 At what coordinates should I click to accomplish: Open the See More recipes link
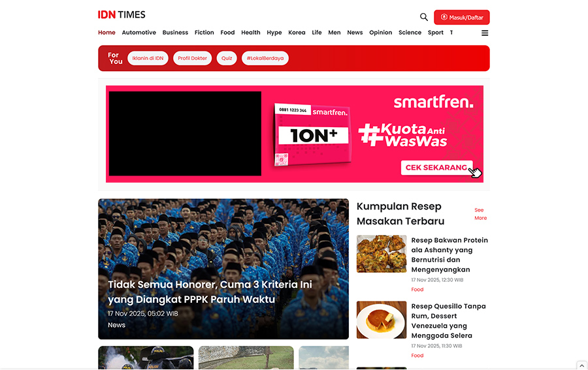480,214
